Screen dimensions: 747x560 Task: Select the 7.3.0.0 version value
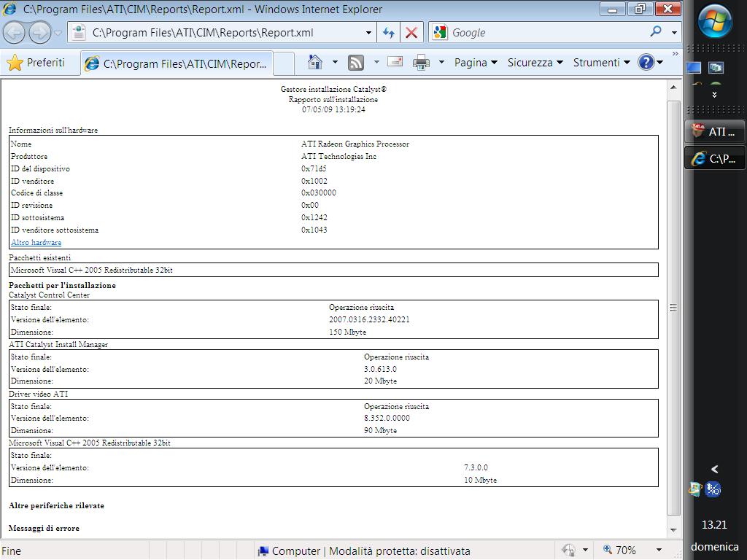pos(476,467)
